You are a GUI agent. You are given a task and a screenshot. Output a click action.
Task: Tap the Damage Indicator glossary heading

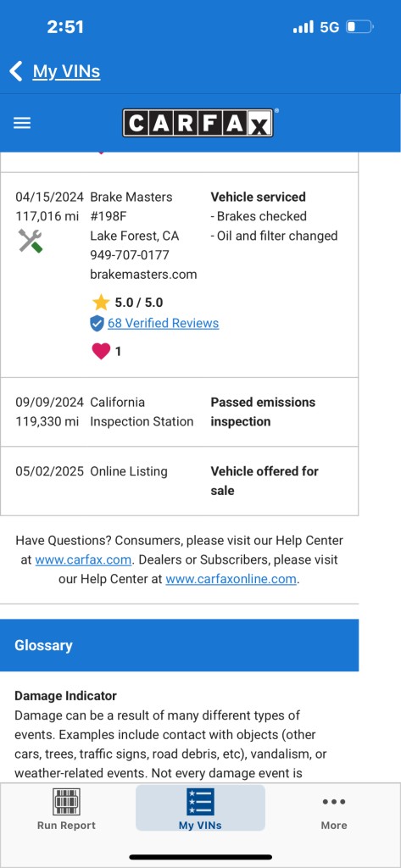pyautogui.click(x=65, y=696)
